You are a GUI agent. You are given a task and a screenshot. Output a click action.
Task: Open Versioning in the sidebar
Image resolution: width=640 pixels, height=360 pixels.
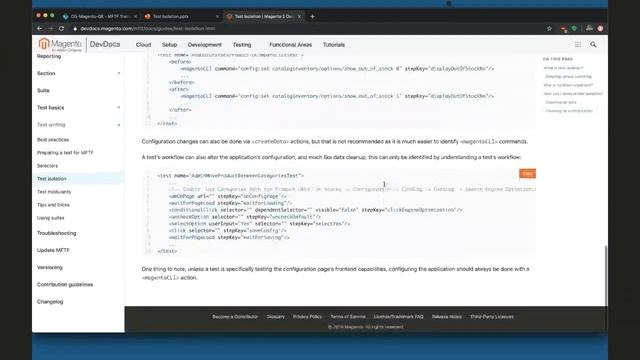tap(50, 267)
